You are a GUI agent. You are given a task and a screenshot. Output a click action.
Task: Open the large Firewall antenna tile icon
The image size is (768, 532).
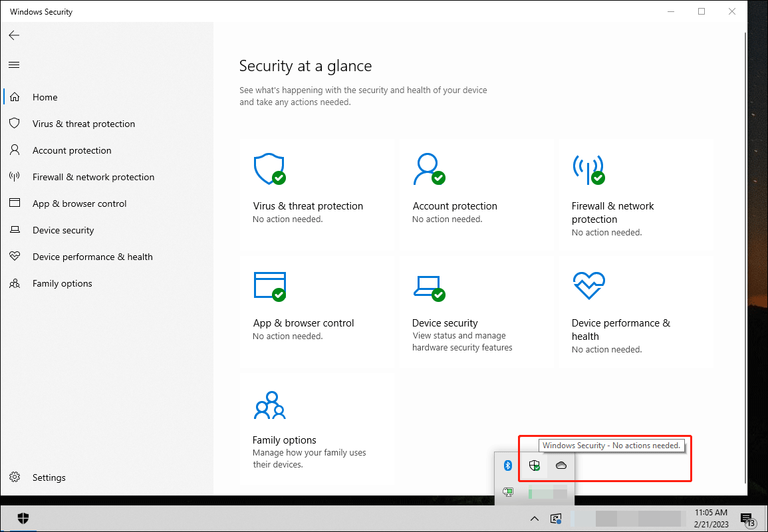[588, 169]
